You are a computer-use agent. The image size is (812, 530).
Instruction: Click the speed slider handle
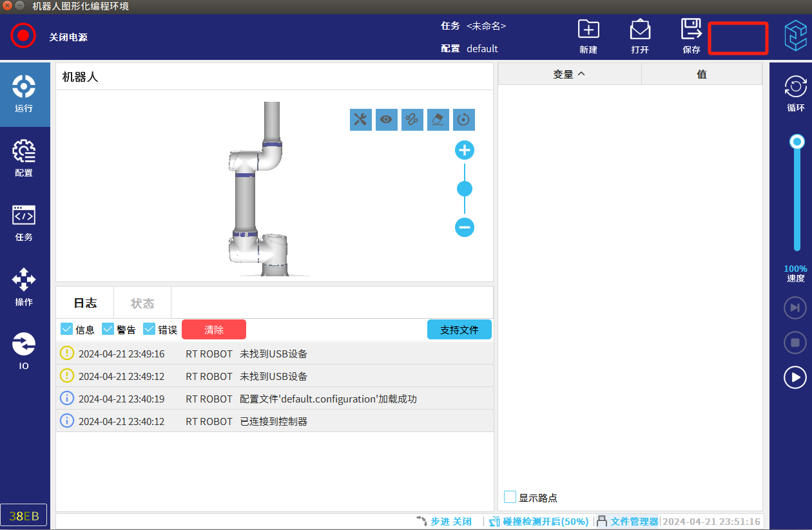pyautogui.click(x=798, y=142)
